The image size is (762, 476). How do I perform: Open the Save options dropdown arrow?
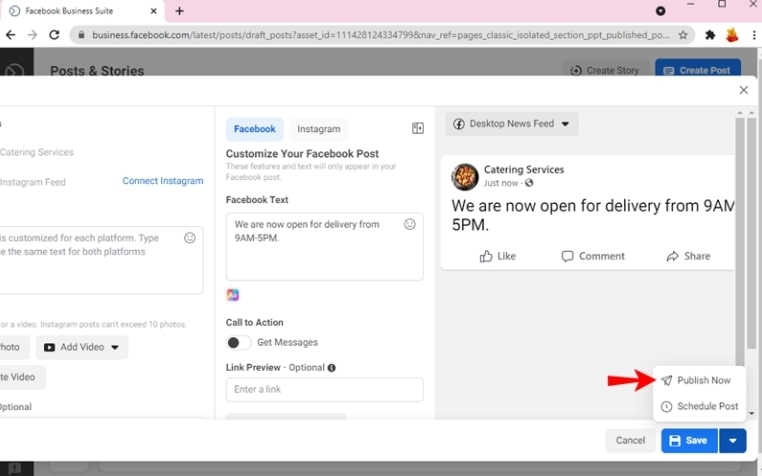pos(733,441)
